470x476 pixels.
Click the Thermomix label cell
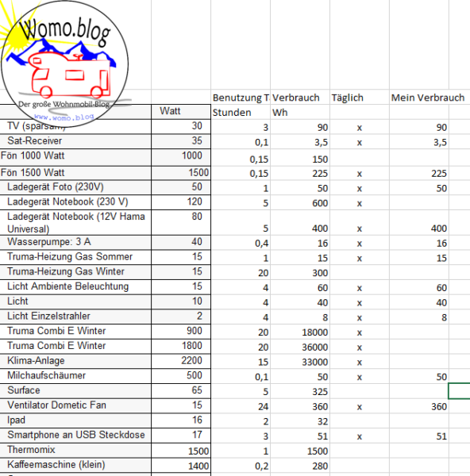click(75, 451)
